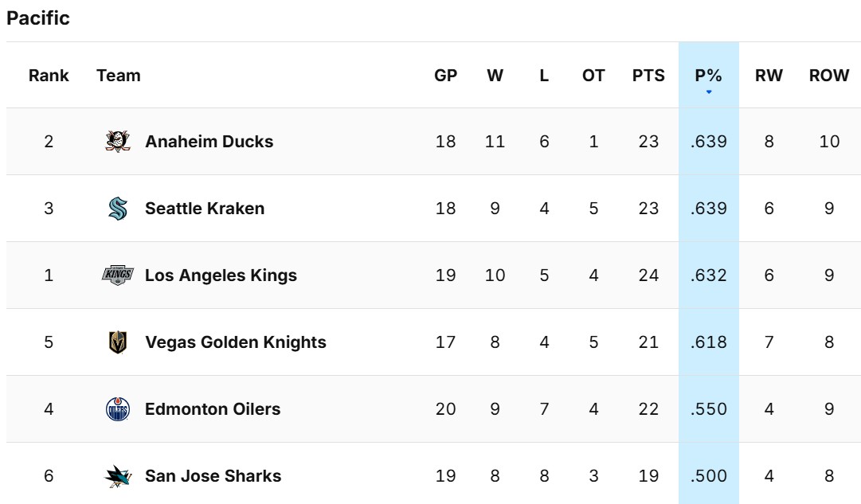The width and height of the screenshot is (861, 504).
Task: Visit the Edmonton Oilers team link
Action: [x=213, y=409]
